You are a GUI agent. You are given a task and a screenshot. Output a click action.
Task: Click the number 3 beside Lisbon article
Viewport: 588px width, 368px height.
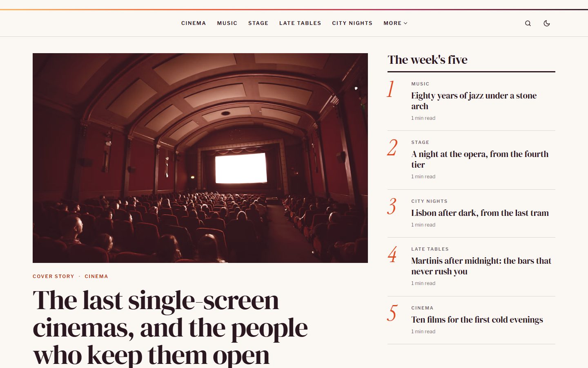392,206
